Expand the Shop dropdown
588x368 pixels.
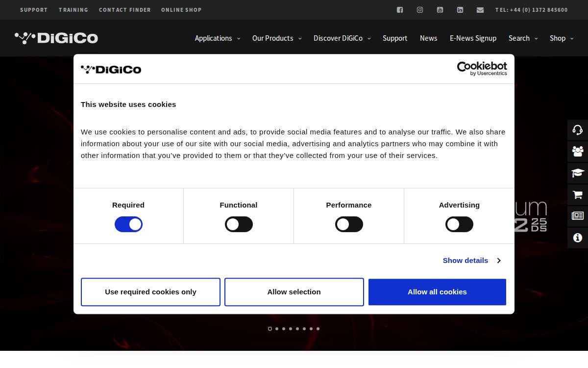[562, 38]
